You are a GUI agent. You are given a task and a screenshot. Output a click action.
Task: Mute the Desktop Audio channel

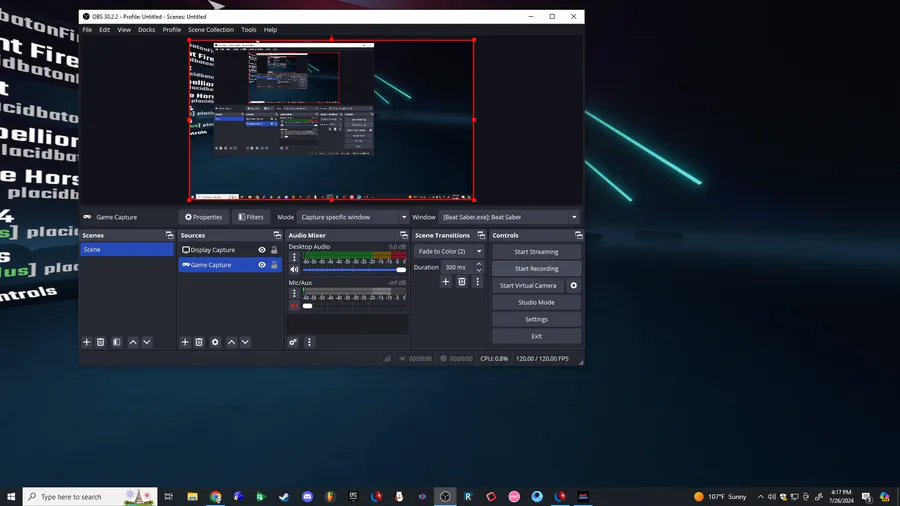click(294, 270)
